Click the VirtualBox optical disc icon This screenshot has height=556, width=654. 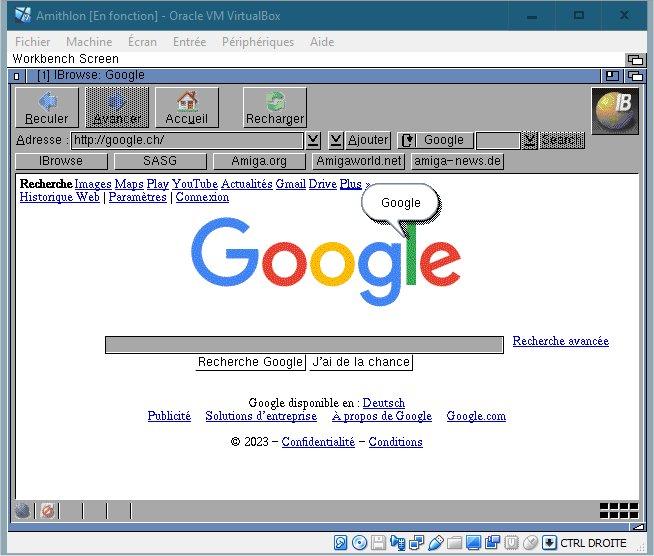point(359,543)
